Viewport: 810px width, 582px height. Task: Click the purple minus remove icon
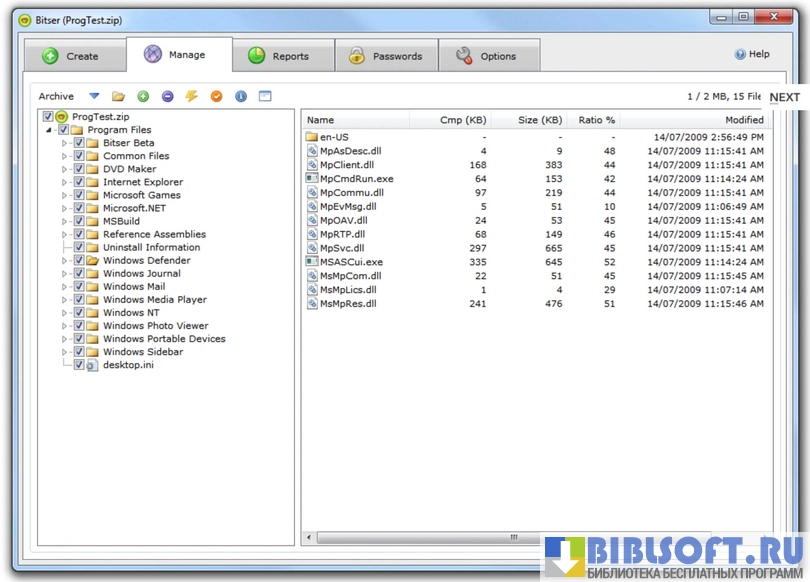(x=167, y=96)
